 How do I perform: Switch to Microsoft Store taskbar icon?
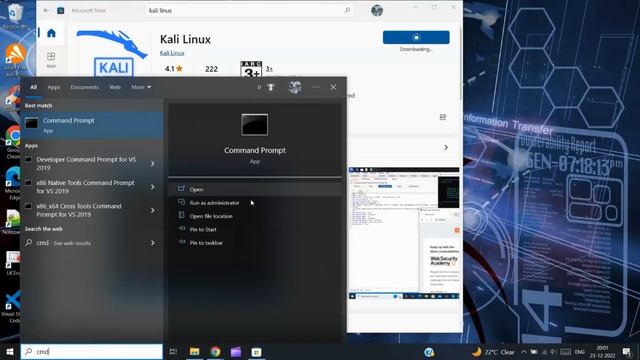pyautogui.click(x=256, y=351)
